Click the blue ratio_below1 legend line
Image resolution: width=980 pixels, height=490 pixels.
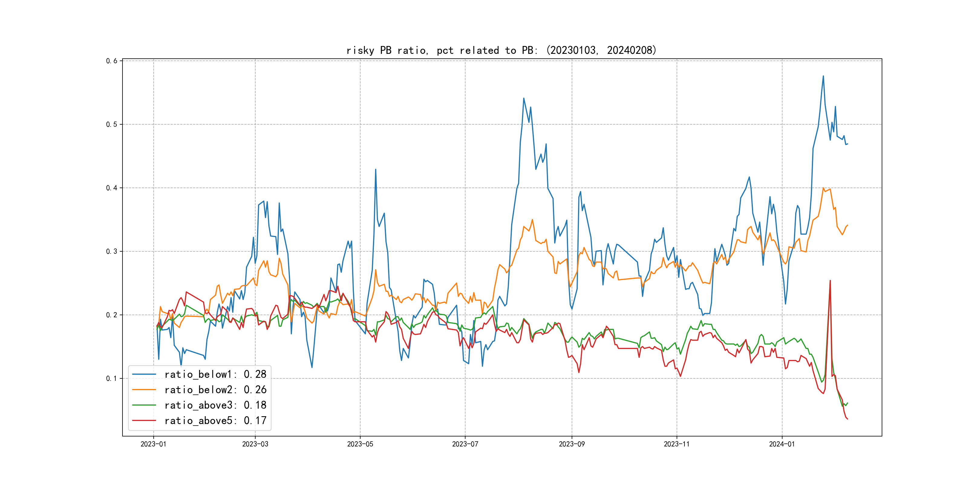click(x=144, y=374)
